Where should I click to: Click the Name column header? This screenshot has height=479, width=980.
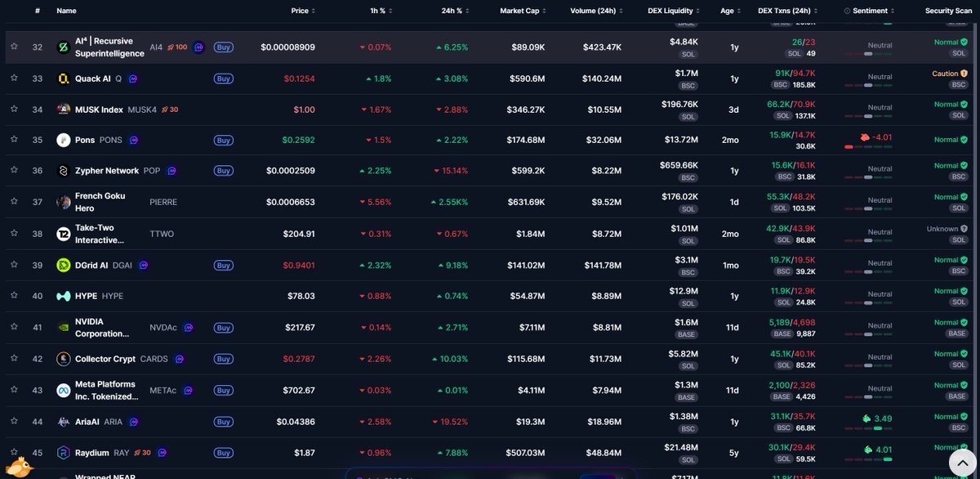[66, 11]
